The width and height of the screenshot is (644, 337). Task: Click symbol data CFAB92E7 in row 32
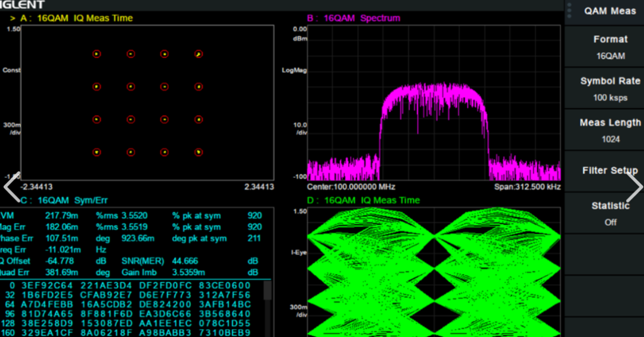(x=106, y=295)
